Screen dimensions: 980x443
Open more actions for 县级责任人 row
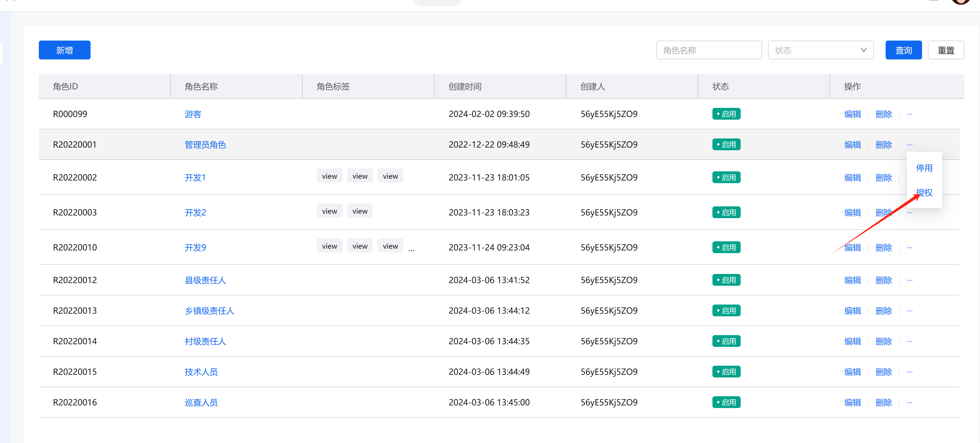910,280
